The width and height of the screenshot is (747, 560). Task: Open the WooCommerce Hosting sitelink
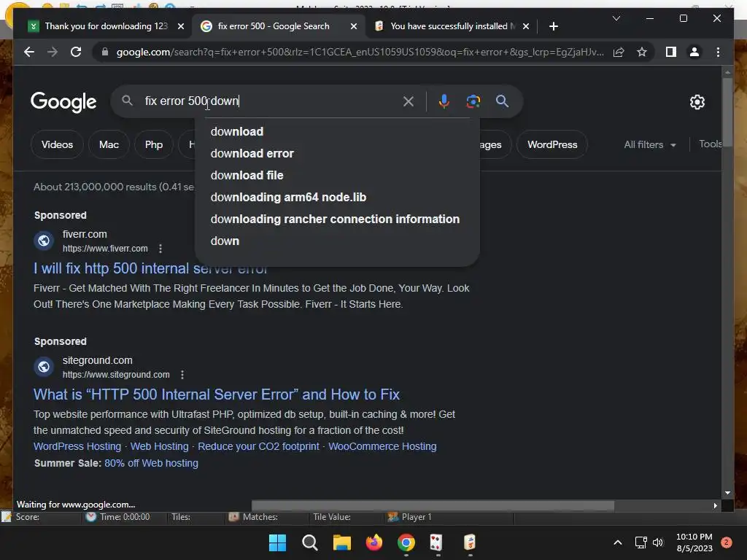pyautogui.click(x=382, y=447)
